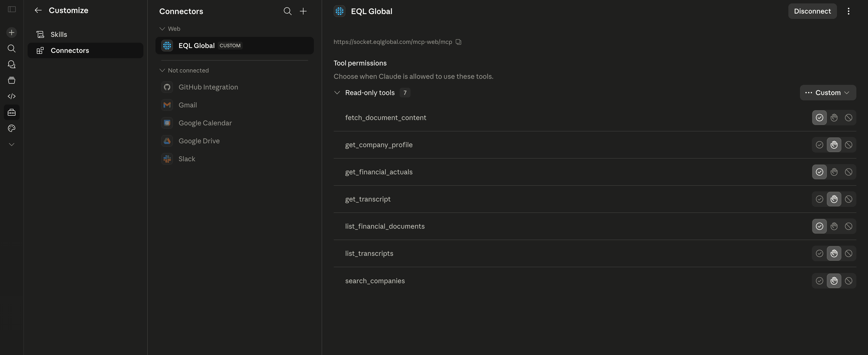This screenshot has width=868, height=355.
Task: Toggle the sidebar panel icon
Action: click(12, 9)
